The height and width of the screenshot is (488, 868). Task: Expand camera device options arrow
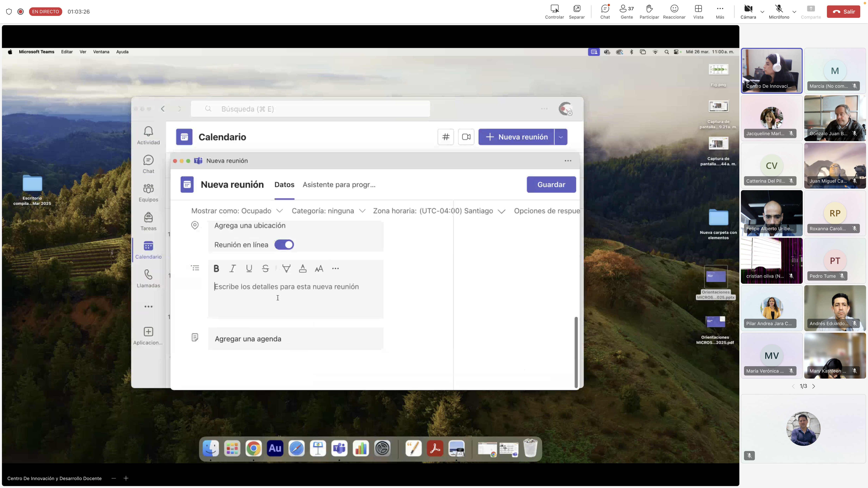762,12
